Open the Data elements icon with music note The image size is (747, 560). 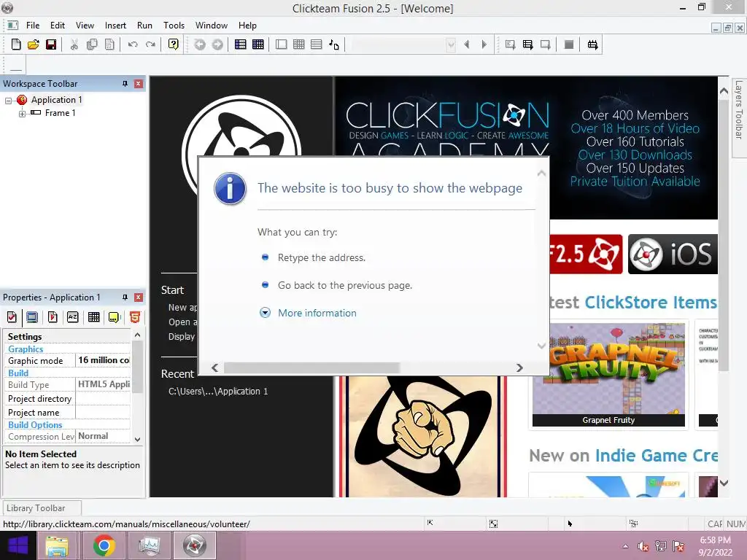point(334,44)
